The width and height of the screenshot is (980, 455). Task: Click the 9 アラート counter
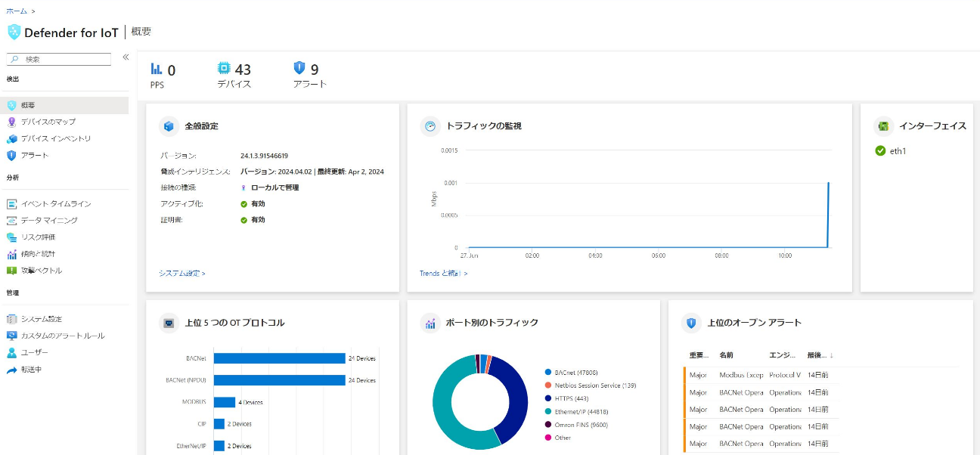310,76
